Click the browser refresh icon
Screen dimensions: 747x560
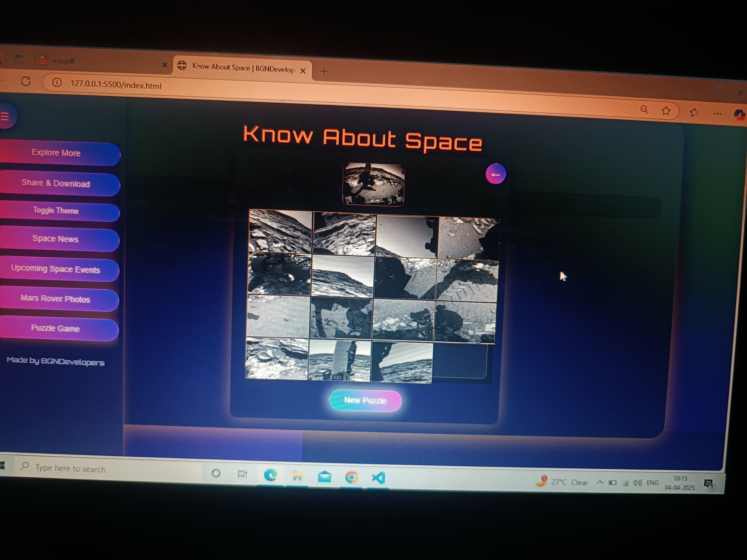(26, 81)
